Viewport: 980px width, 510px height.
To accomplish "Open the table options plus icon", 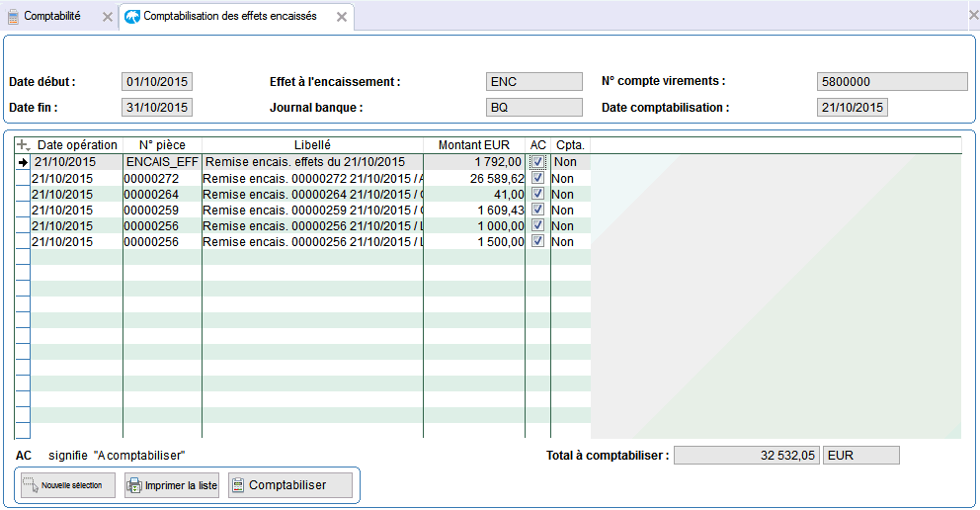I will pyautogui.click(x=23, y=145).
